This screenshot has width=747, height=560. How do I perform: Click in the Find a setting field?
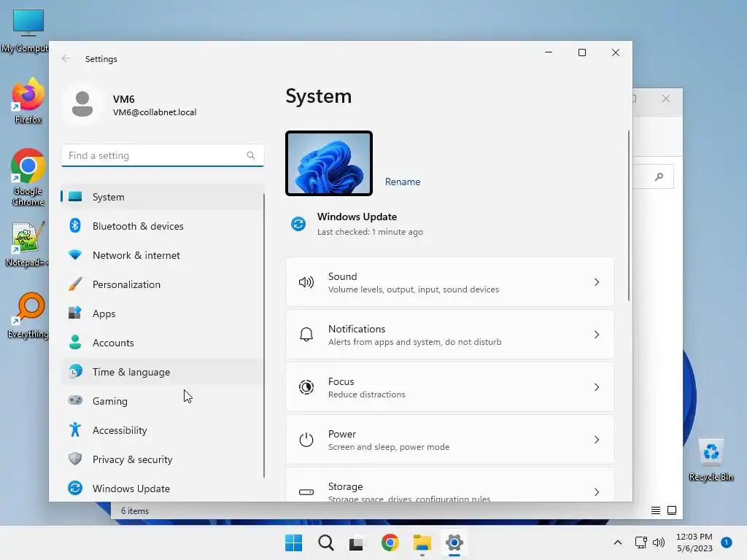[x=163, y=155]
